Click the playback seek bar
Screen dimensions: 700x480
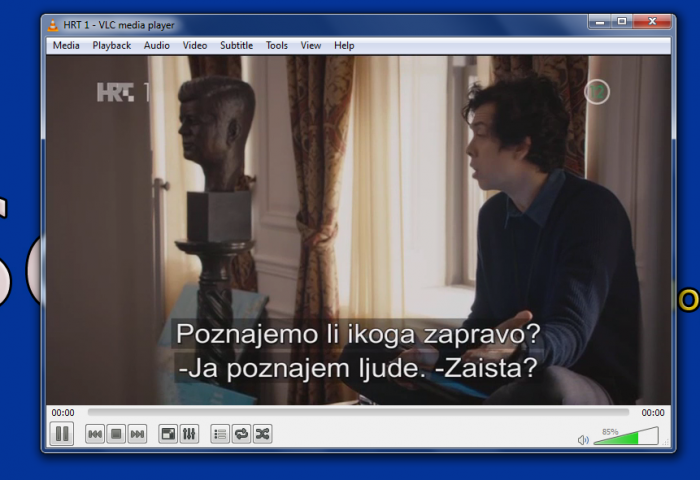click(x=358, y=412)
